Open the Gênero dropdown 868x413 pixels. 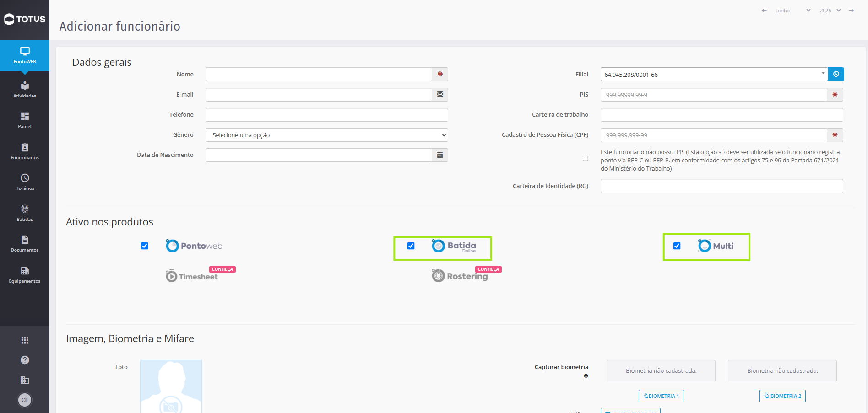pyautogui.click(x=327, y=135)
